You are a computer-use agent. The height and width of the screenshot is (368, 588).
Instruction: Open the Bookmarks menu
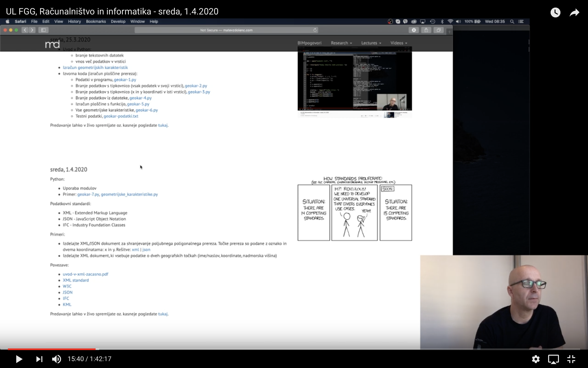[x=96, y=21]
